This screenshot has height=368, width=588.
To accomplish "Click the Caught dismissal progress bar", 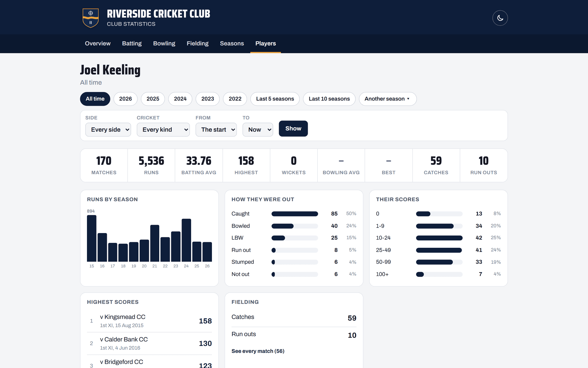I will 295,214.
